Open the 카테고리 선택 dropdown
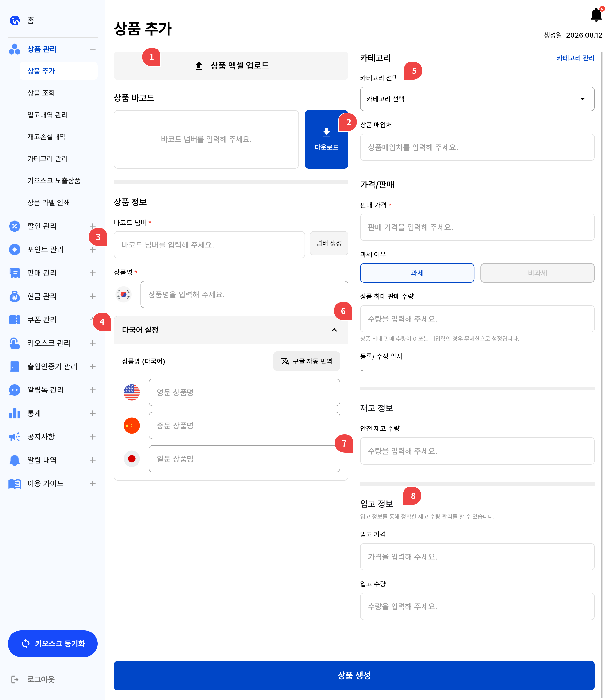The width and height of the screenshot is (611, 700). pyautogui.click(x=477, y=99)
